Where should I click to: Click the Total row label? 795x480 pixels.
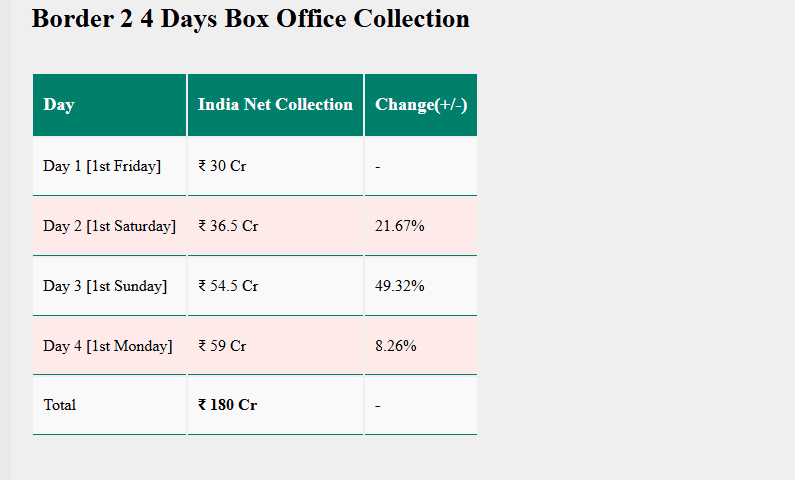60,405
